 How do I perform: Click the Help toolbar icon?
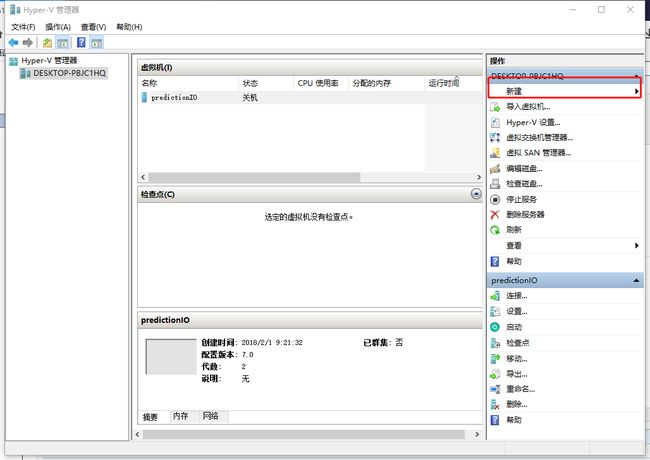82,42
